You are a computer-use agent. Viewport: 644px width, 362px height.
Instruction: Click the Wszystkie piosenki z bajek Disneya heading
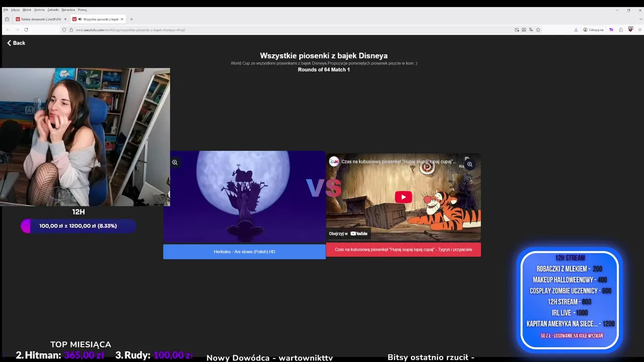[x=324, y=56]
